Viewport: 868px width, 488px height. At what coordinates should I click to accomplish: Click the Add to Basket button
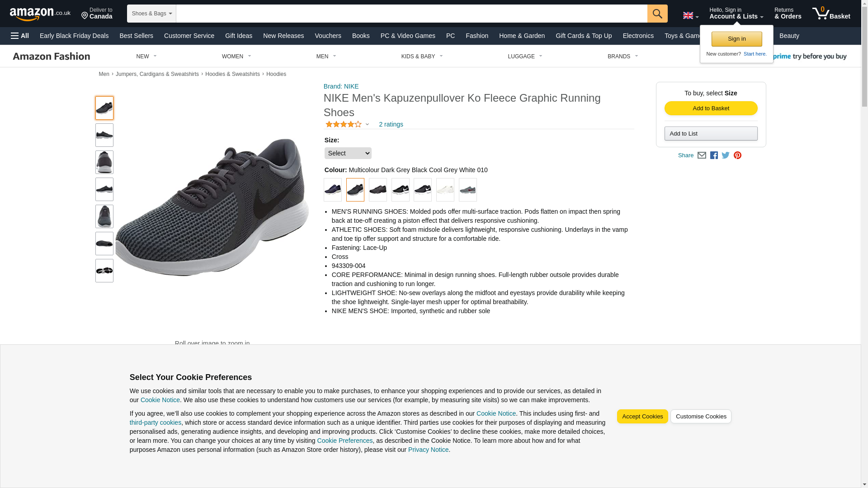711,108
